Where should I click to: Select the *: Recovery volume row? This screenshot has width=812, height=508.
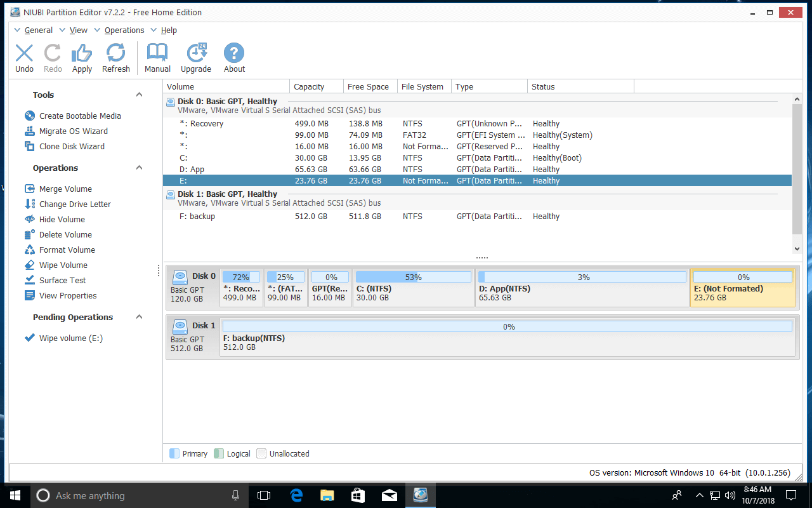(x=477, y=124)
